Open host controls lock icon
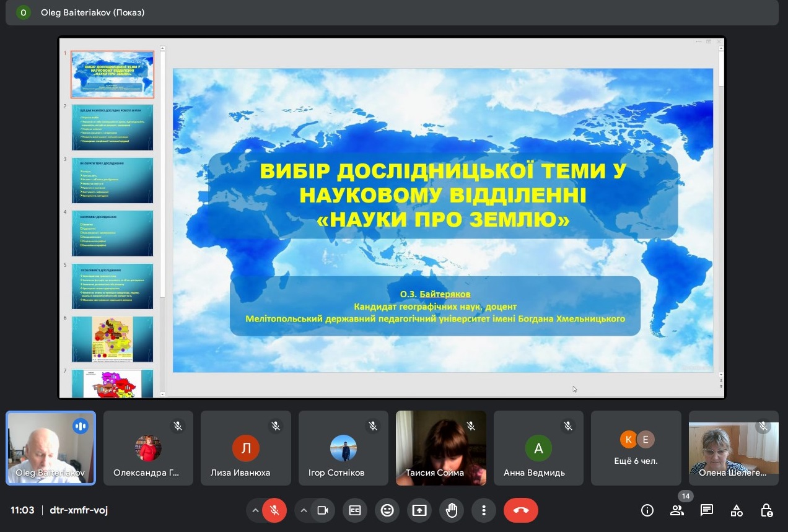788x532 pixels. [766, 510]
